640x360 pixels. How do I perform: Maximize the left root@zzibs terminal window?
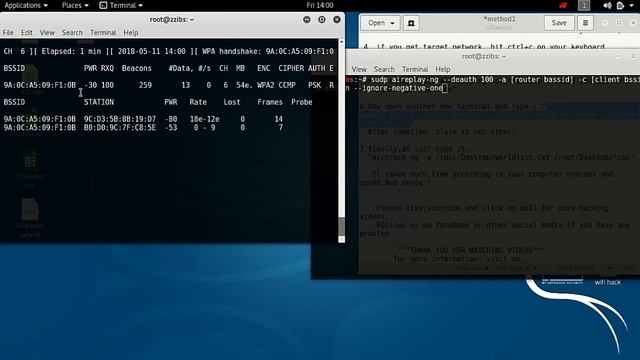point(322,20)
